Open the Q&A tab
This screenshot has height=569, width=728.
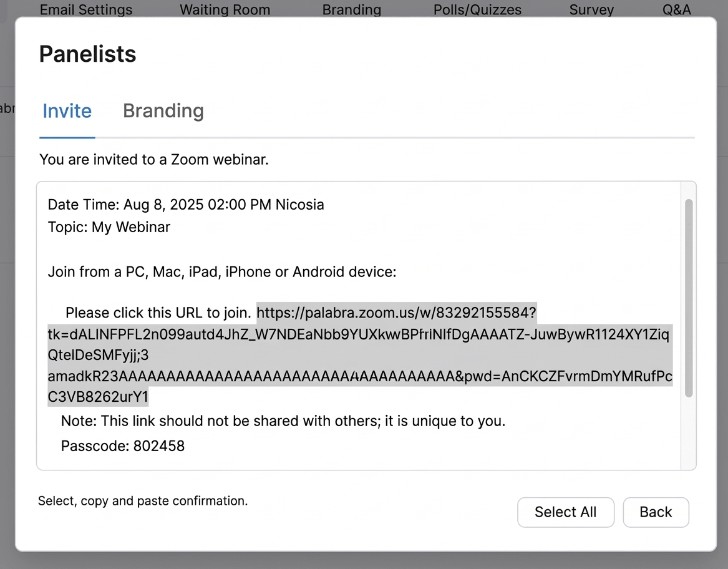point(676,10)
